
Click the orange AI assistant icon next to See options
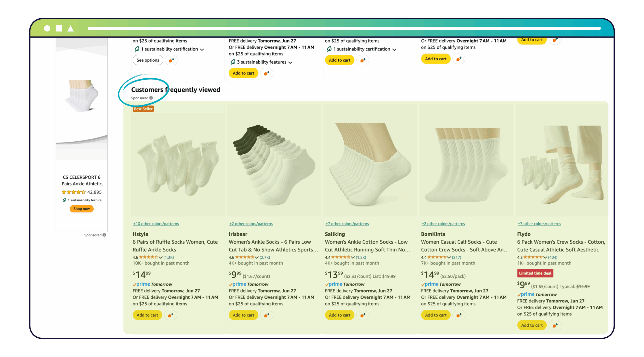(171, 60)
